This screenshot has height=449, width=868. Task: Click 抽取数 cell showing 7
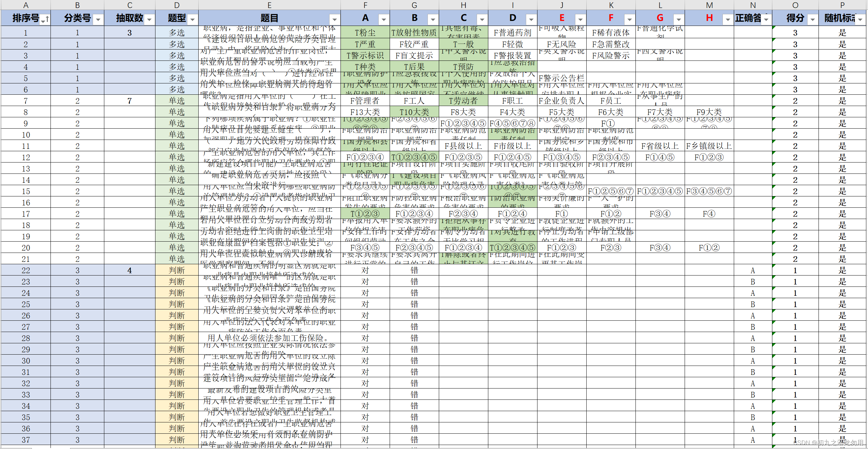tap(130, 101)
